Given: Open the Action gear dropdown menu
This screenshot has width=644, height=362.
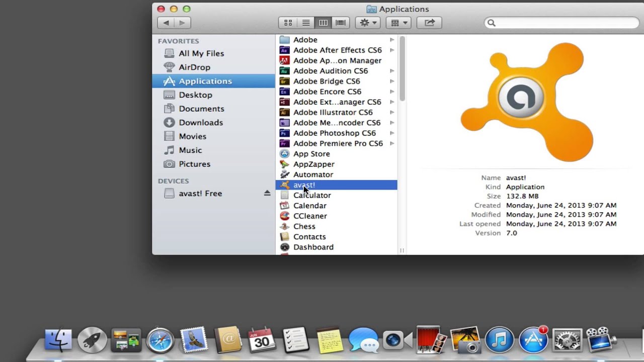Looking at the screenshot, I should click(x=368, y=23).
